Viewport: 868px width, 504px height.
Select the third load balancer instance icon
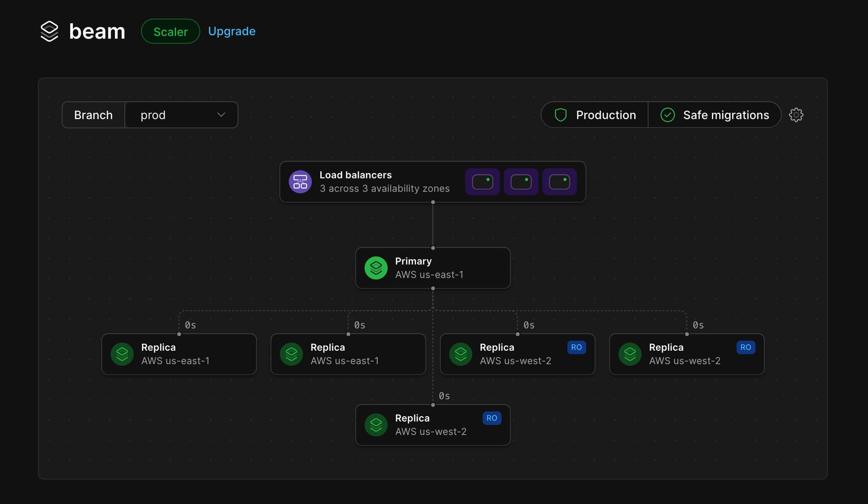tap(559, 182)
